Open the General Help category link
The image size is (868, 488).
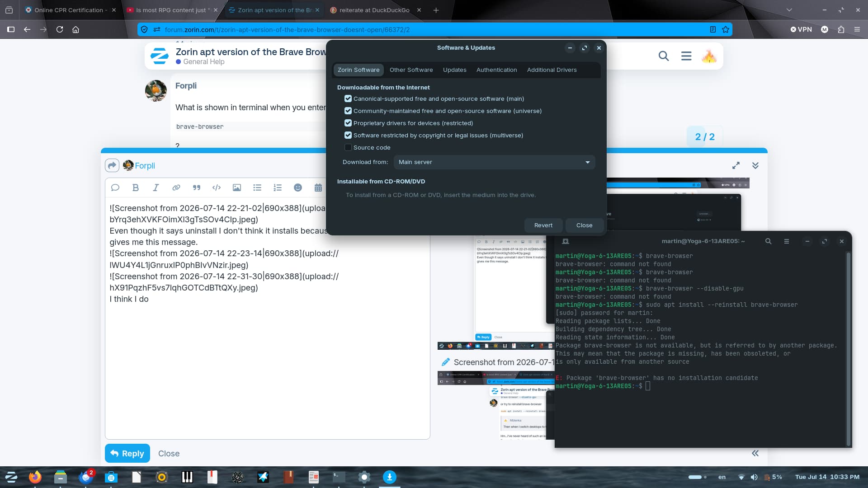pyautogui.click(x=203, y=62)
